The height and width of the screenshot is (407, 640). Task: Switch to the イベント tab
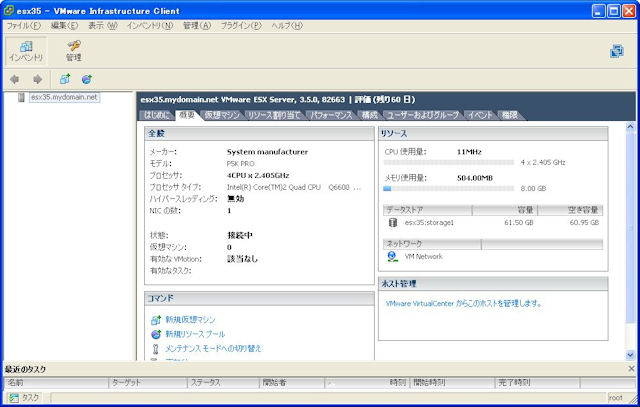[x=480, y=115]
